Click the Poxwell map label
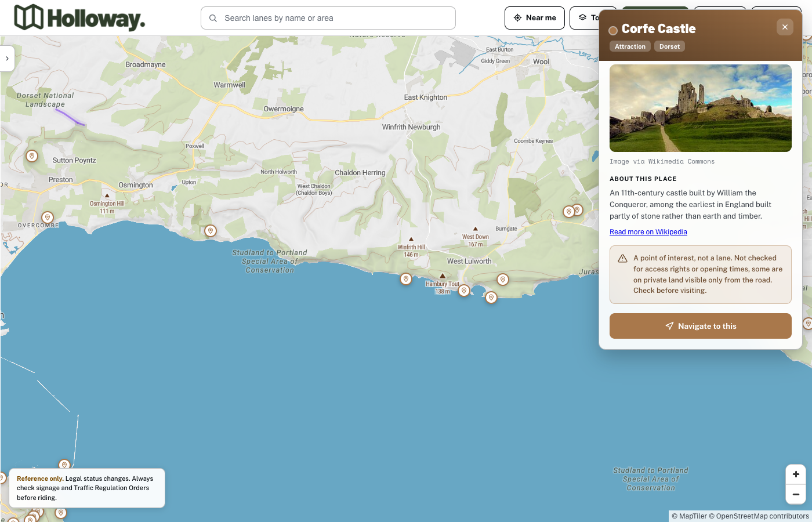 coord(195,146)
